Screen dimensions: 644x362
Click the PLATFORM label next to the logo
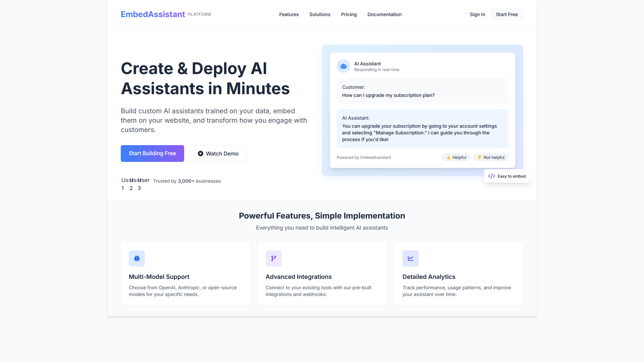(199, 14)
